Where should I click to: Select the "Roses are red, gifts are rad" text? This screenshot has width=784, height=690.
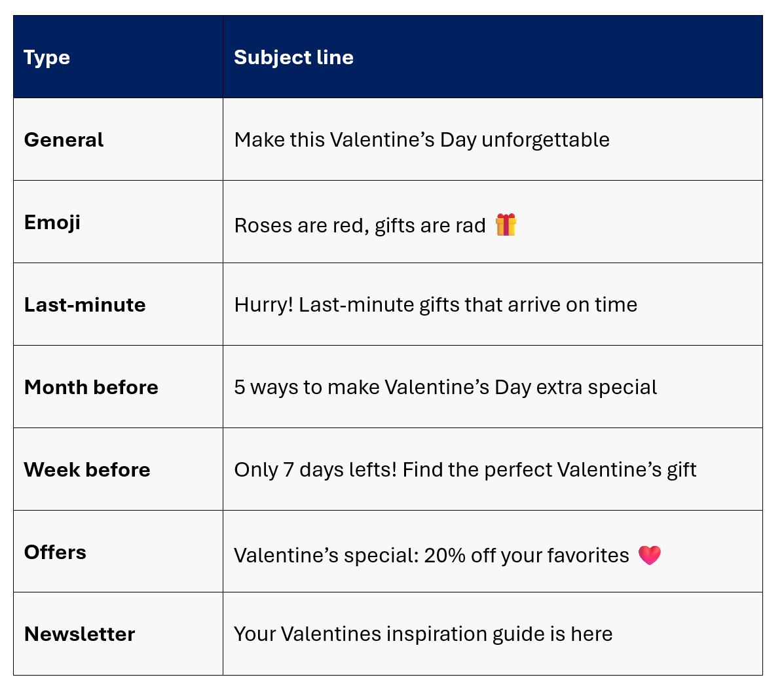(x=360, y=226)
